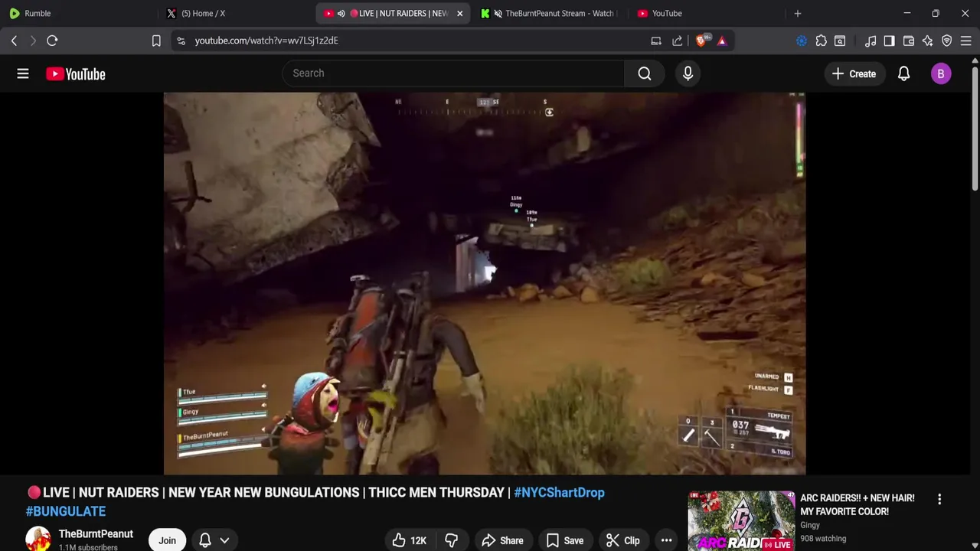Open the #NYCShartDrop hashtag link

[x=559, y=493]
